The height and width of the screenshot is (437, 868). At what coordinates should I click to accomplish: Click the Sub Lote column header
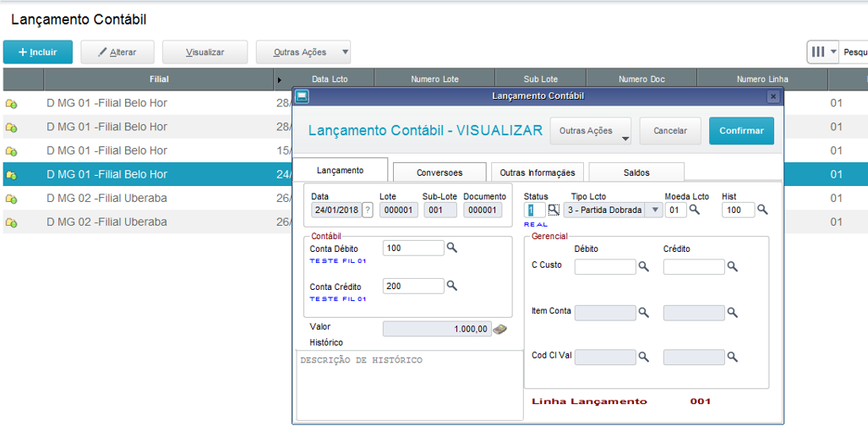[x=540, y=79]
